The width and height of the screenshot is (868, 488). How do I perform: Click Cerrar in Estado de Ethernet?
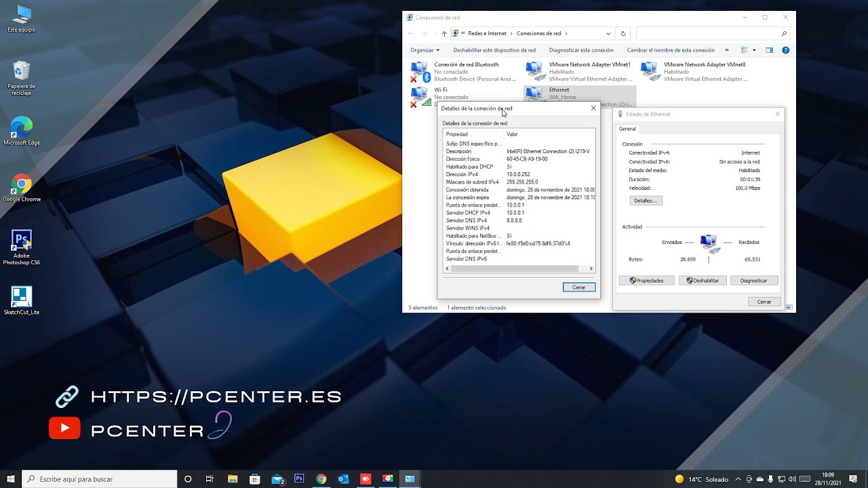tap(764, 302)
